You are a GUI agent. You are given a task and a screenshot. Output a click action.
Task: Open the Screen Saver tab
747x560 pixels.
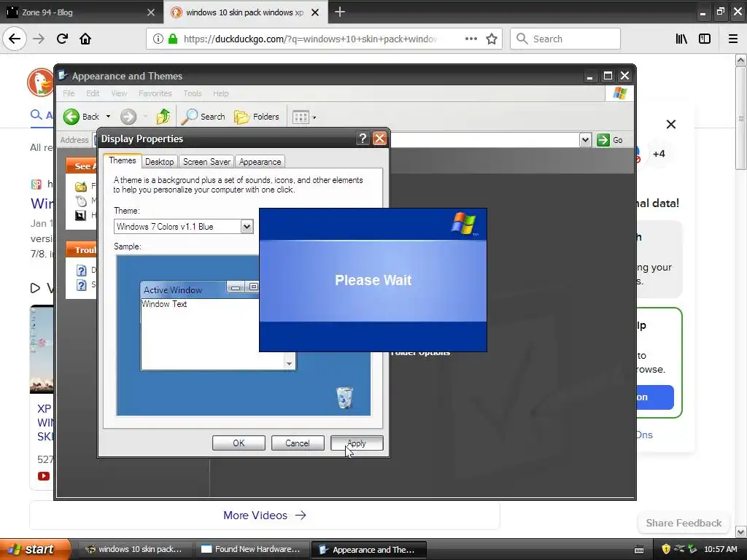click(206, 162)
